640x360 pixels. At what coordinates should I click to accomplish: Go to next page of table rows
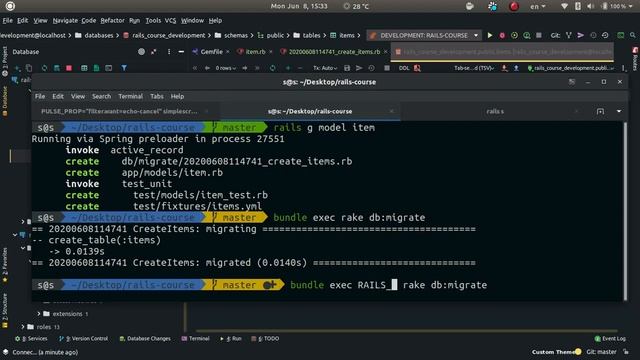click(244, 68)
